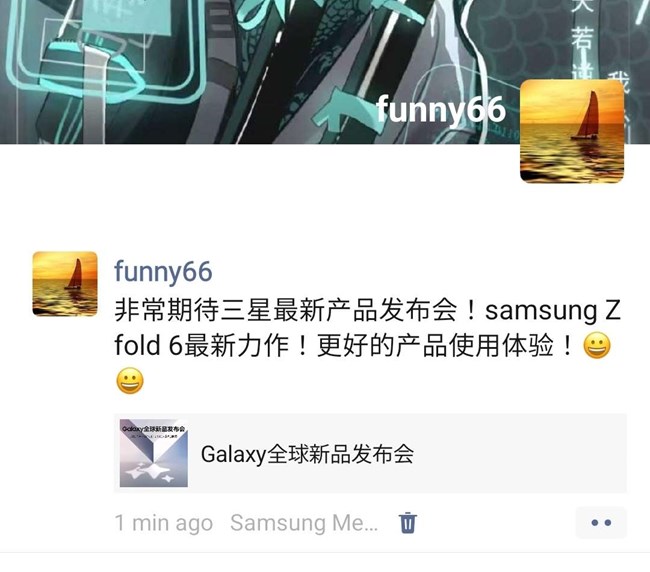This screenshot has width=650, height=572.
Task: Delete the post using the trash icon
Action: click(x=407, y=523)
